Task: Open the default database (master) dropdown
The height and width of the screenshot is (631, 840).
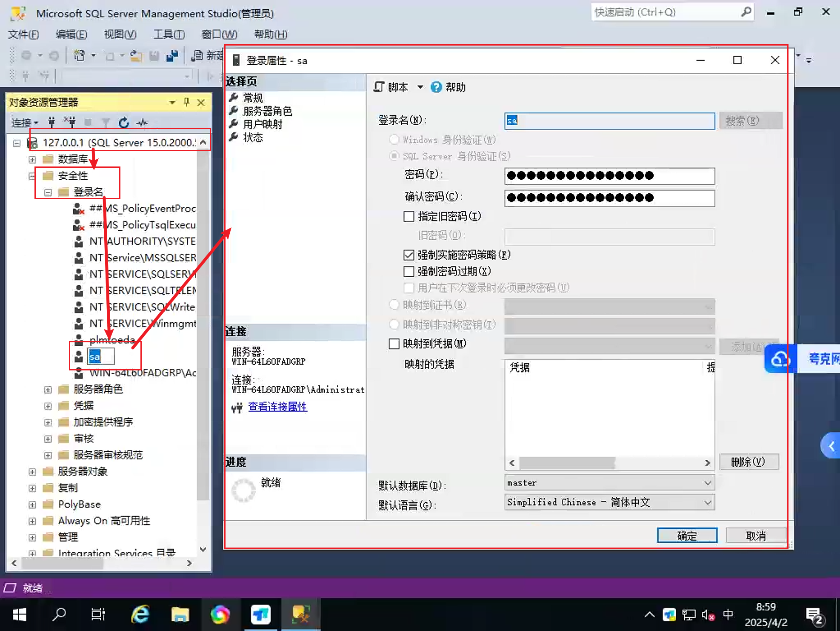Action: tap(707, 483)
